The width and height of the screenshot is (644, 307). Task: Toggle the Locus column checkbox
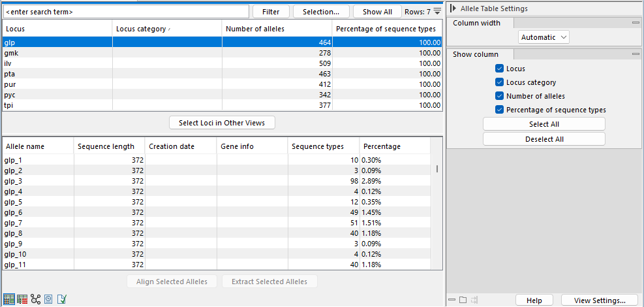[499, 69]
